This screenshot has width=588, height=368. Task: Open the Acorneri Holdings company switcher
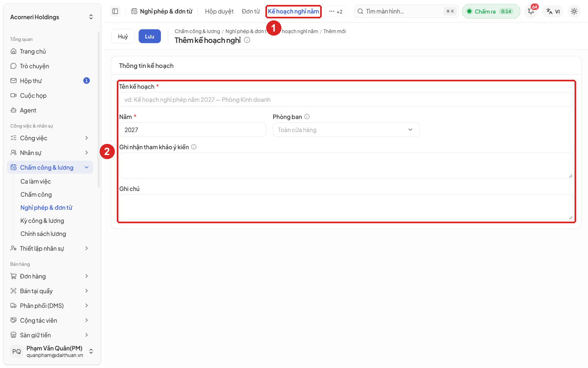coord(51,17)
